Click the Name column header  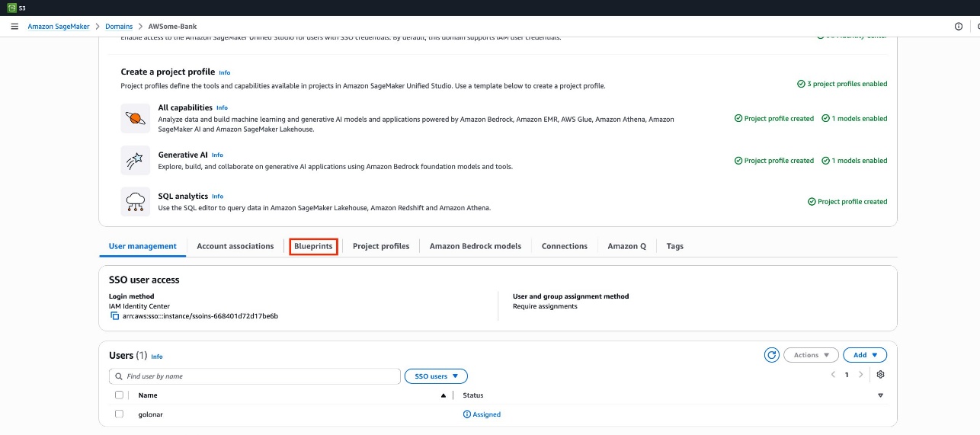tap(148, 395)
